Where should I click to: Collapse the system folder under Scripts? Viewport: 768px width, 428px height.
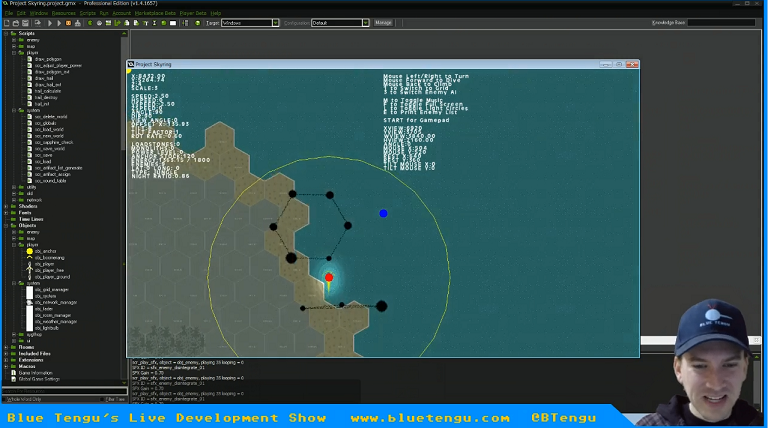(14, 110)
